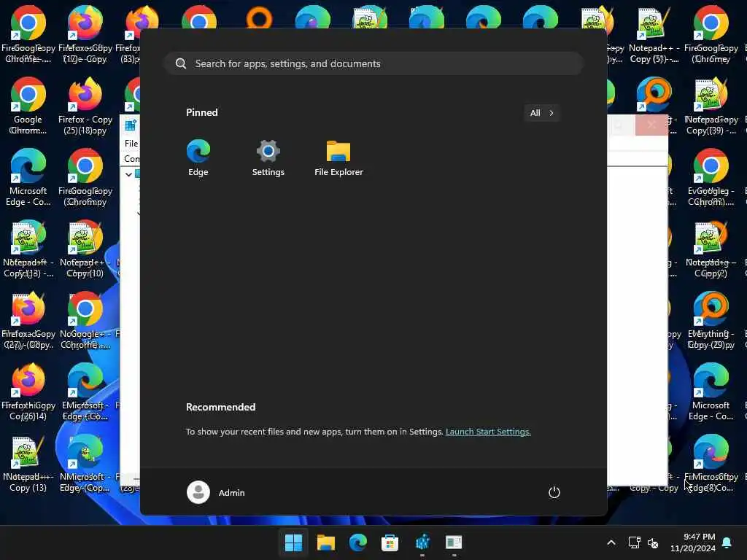Select the Firefox '(26)14' desktop shortcut
The image size is (747, 560).
28,392
